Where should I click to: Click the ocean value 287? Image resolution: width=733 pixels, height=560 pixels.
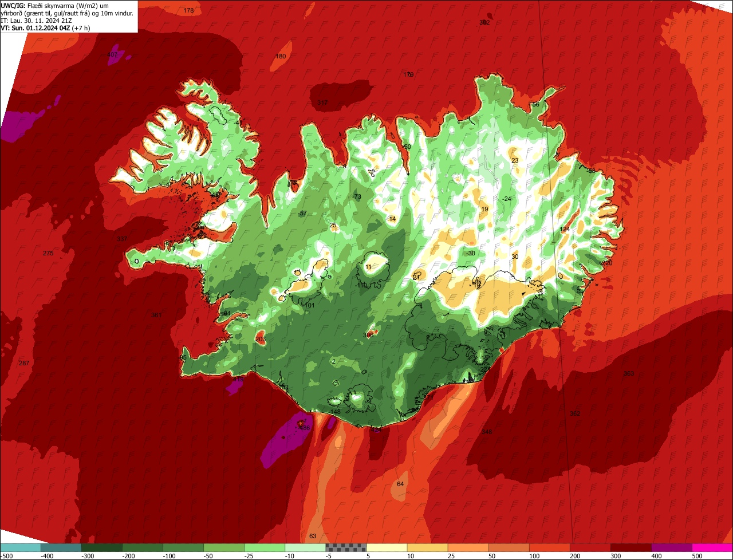(24, 364)
